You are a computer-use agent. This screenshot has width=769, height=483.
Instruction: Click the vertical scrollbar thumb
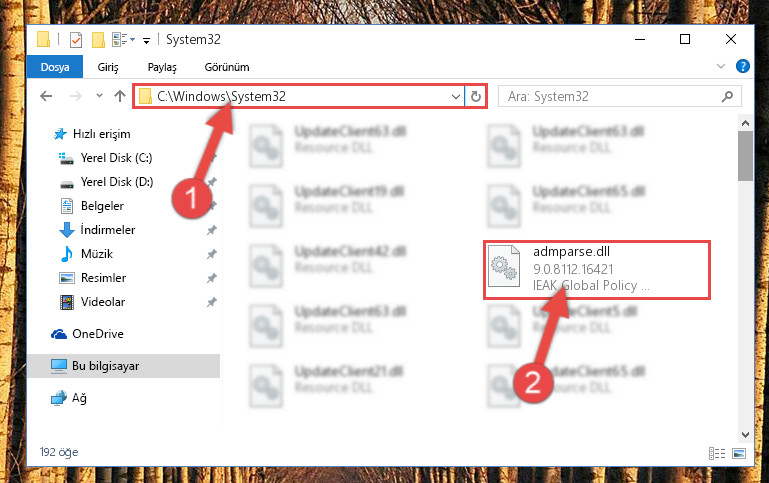745,156
